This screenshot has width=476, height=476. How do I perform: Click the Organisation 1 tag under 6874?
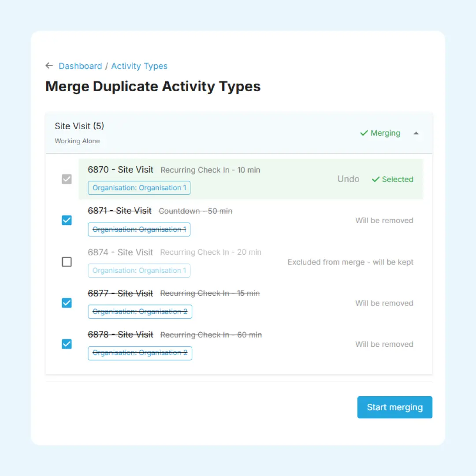tap(139, 271)
